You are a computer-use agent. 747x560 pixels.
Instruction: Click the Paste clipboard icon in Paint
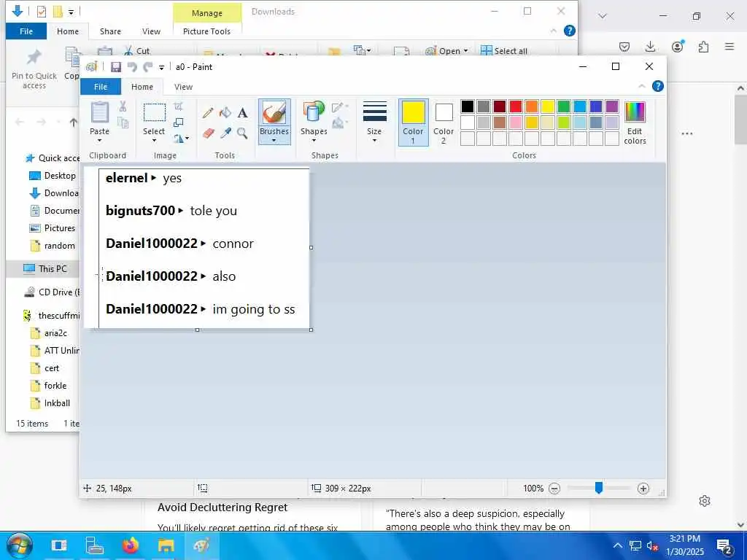(x=99, y=113)
